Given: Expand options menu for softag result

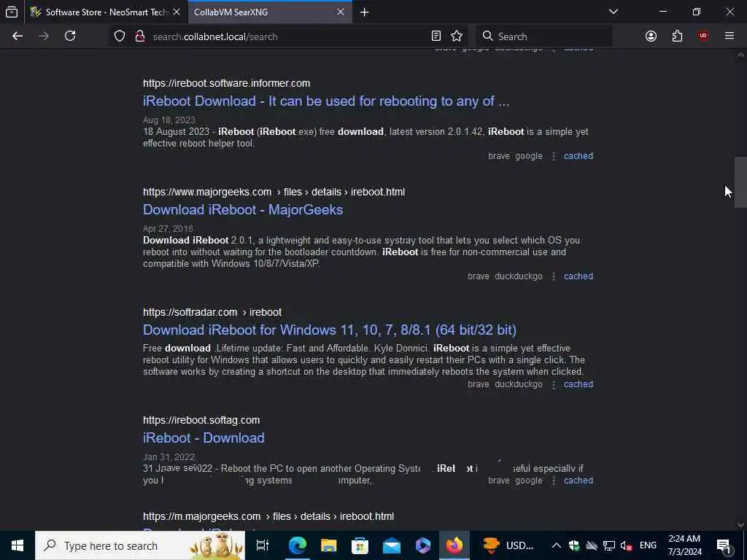Looking at the screenshot, I should [553, 481].
